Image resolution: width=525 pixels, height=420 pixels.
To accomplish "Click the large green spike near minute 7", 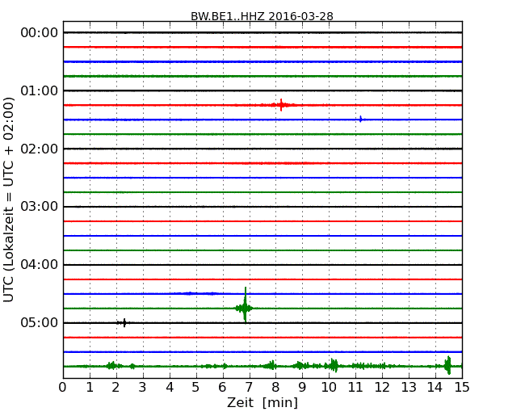I will [x=245, y=305].
